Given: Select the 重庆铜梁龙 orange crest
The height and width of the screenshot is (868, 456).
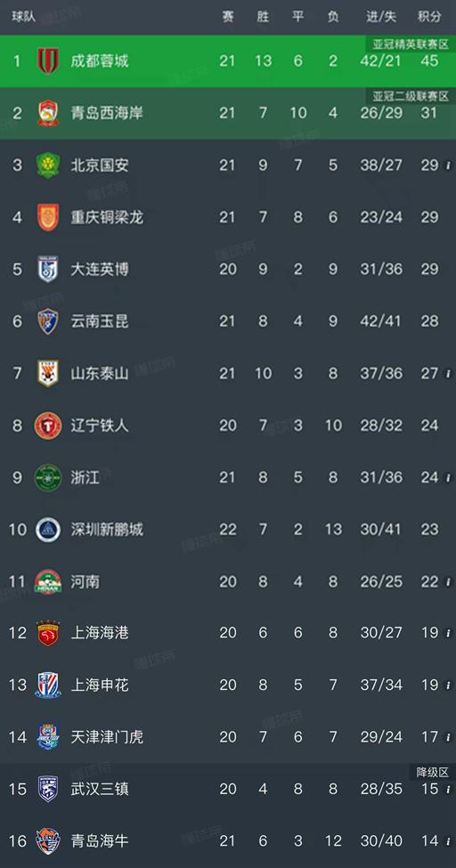Looking at the screenshot, I should pyautogui.click(x=48, y=217).
